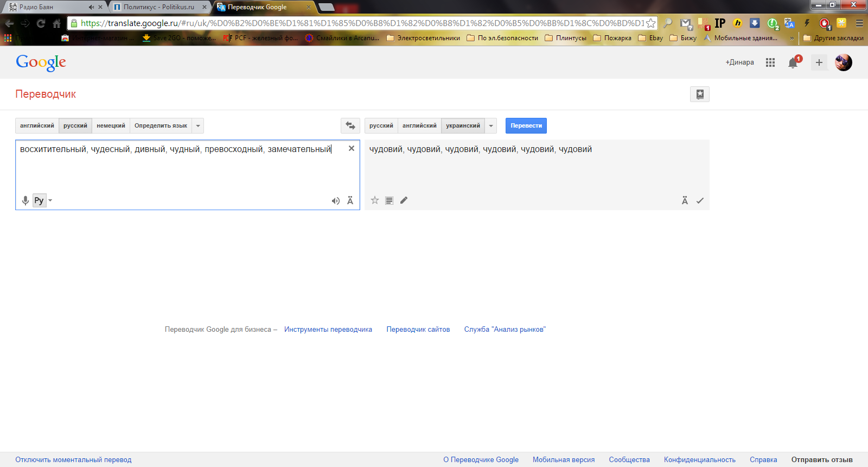
Task: Select target language русский
Action: coord(381,125)
